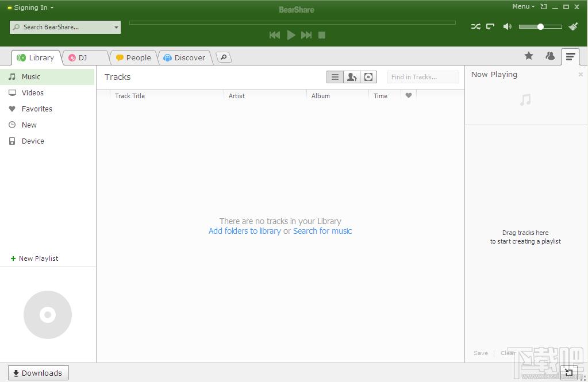Open the Menu dropdown
588x382 pixels.
pos(523,6)
